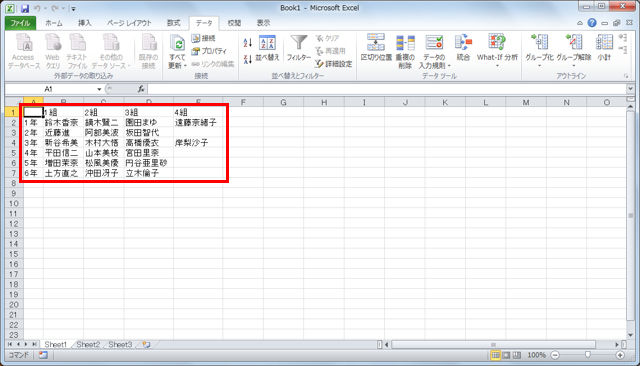Click the Access database import icon

pyautogui.click(x=23, y=51)
